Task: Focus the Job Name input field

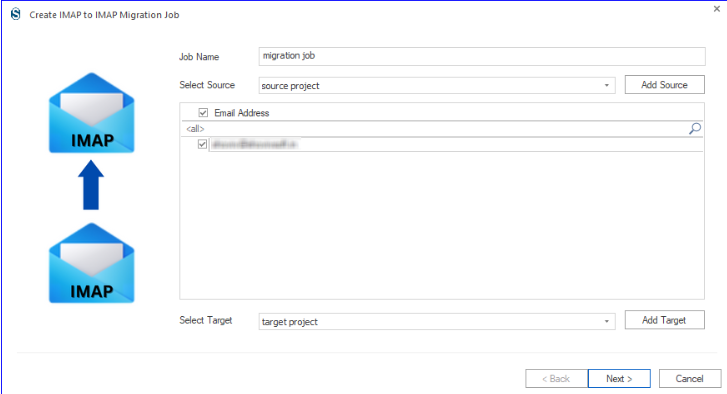Action: pyautogui.click(x=482, y=56)
